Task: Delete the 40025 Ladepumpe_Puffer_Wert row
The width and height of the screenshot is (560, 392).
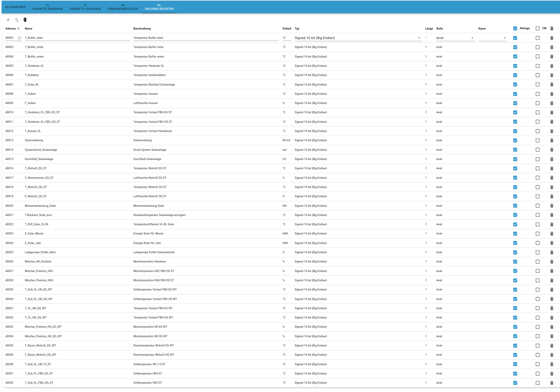Action: [552, 252]
